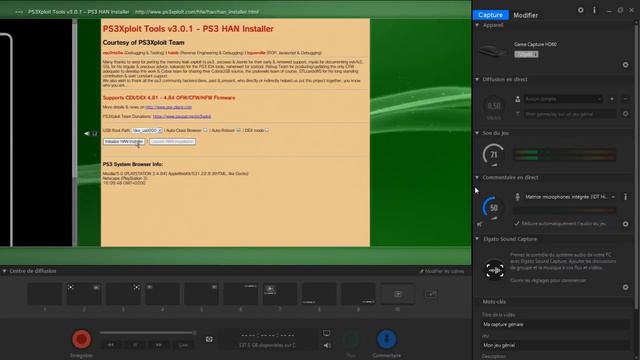Click the Launch HAN Installer button
The image size is (640, 360).
click(x=172, y=142)
